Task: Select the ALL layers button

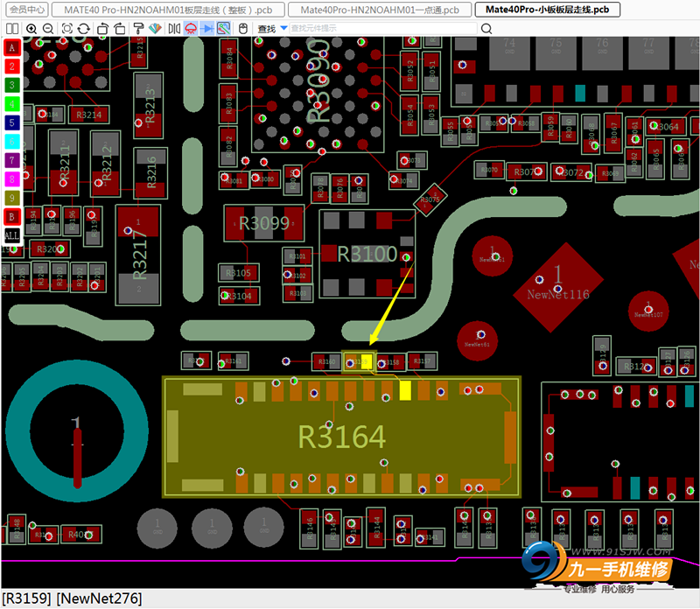Action: pyautogui.click(x=12, y=235)
